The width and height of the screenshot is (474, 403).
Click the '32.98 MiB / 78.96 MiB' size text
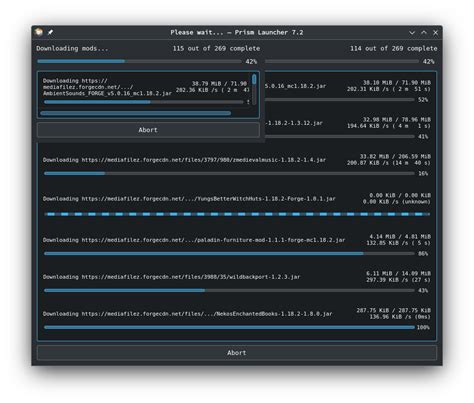[x=397, y=119]
